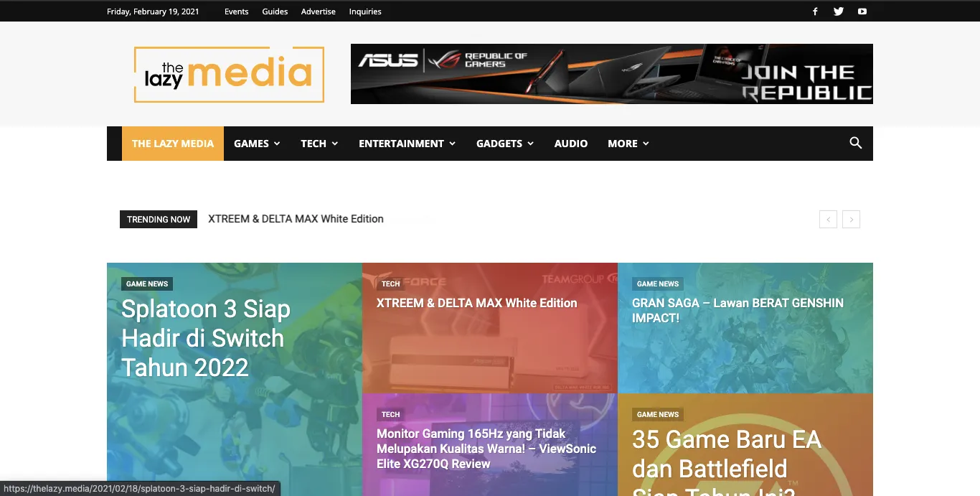The height and width of the screenshot is (496, 980).
Task: Open the Twitter social icon
Action: point(839,11)
